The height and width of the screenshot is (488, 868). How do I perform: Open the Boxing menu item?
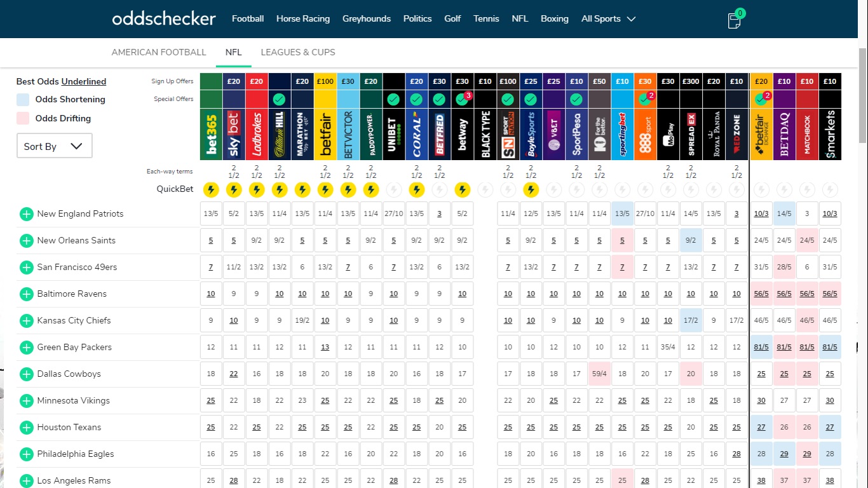(x=555, y=18)
